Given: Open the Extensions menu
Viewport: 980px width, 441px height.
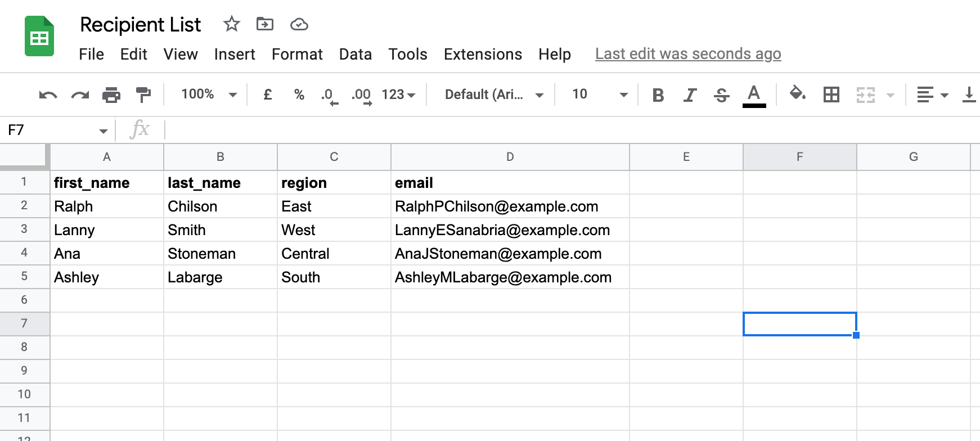Looking at the screenshot, I should (x=483, y=54).
